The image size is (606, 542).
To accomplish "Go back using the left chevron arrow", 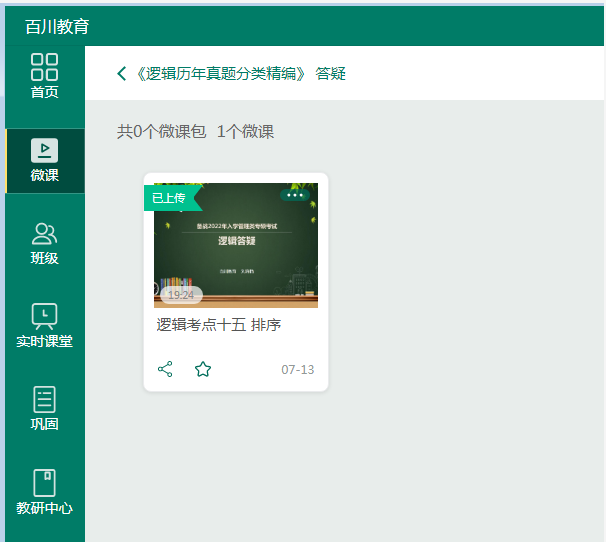I will (x=122, y=73).
